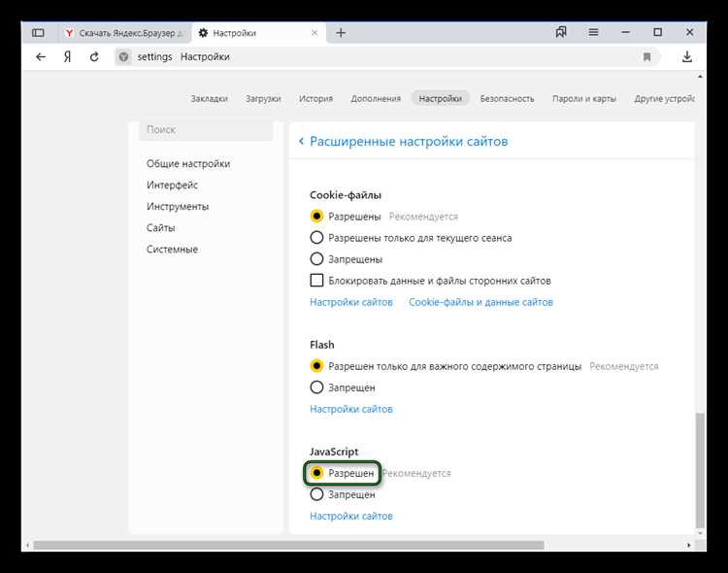Image resolution: width=728 pixels, height=573 pixels.
Task: Switch to Скачать Яндекс.Браузер tab
Action: pos(124,33)
